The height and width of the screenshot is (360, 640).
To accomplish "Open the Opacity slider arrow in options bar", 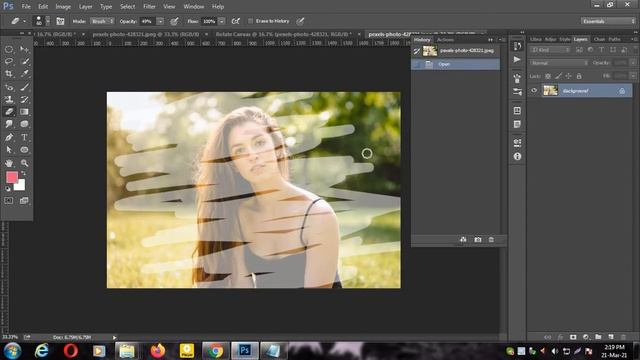I will click(160, 21).
